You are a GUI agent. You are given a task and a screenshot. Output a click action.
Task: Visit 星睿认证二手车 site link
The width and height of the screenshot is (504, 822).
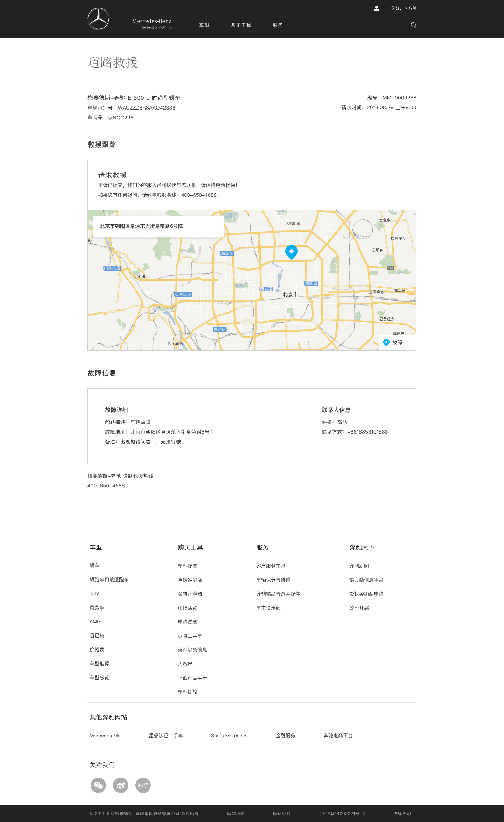click(x=166, y=736)
